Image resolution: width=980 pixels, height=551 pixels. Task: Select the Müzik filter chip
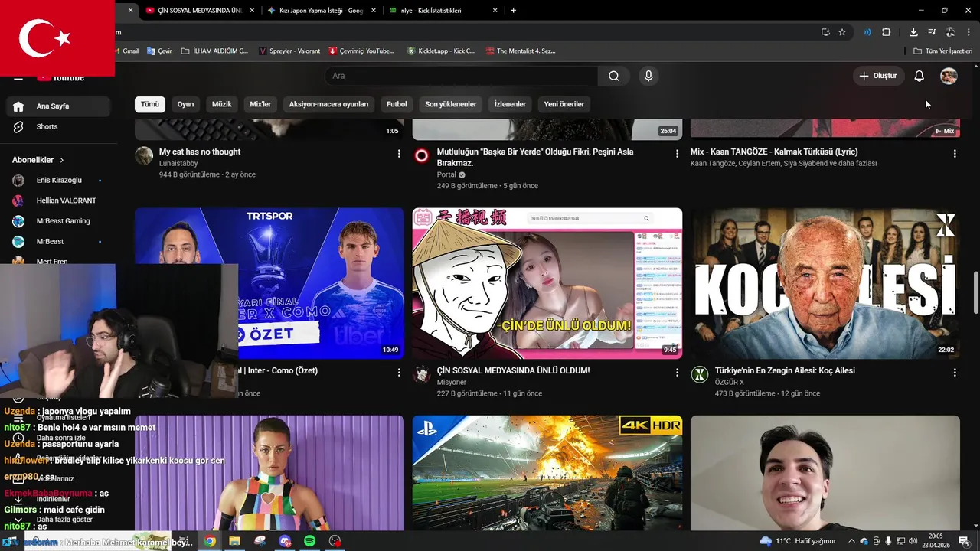(222, 104)
